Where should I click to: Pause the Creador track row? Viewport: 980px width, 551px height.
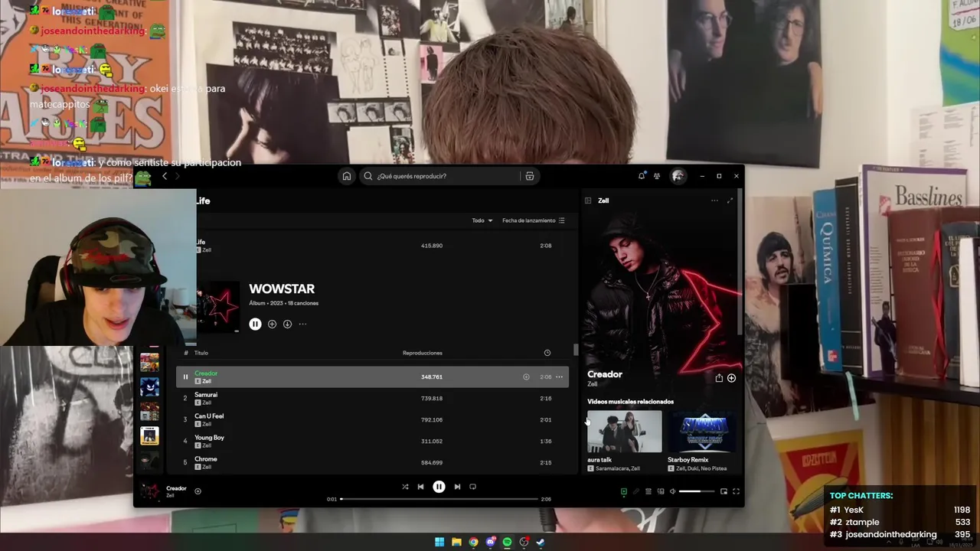click(x=185, y=377)
